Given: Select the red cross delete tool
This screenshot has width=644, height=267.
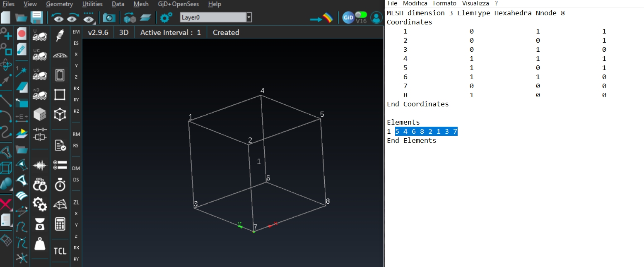Looking at the screenshot, I should [x=6, y=204].
